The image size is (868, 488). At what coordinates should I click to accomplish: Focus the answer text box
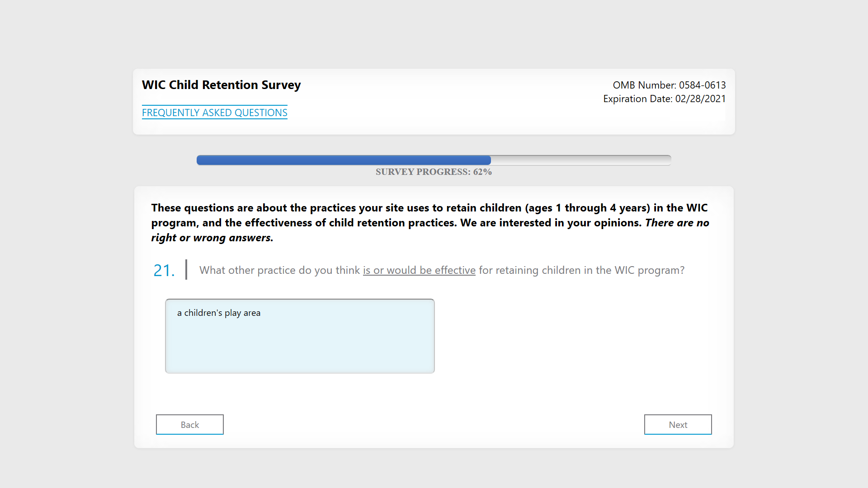(x=299, y=336)
